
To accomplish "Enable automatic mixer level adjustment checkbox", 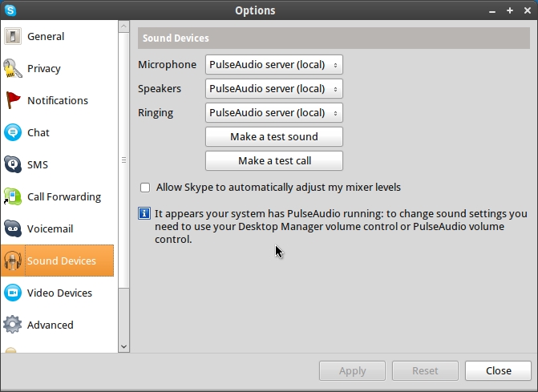I will (145, 188).
